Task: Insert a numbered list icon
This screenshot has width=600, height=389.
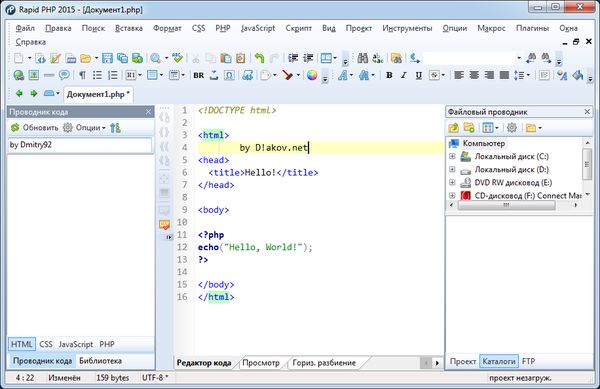Action: [112, 75]
